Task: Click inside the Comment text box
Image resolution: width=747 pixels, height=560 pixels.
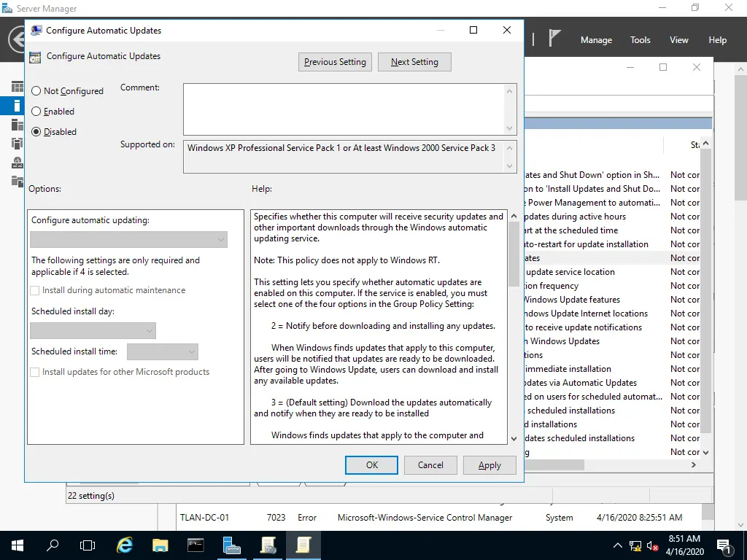Action: click(x=343, y=108)
